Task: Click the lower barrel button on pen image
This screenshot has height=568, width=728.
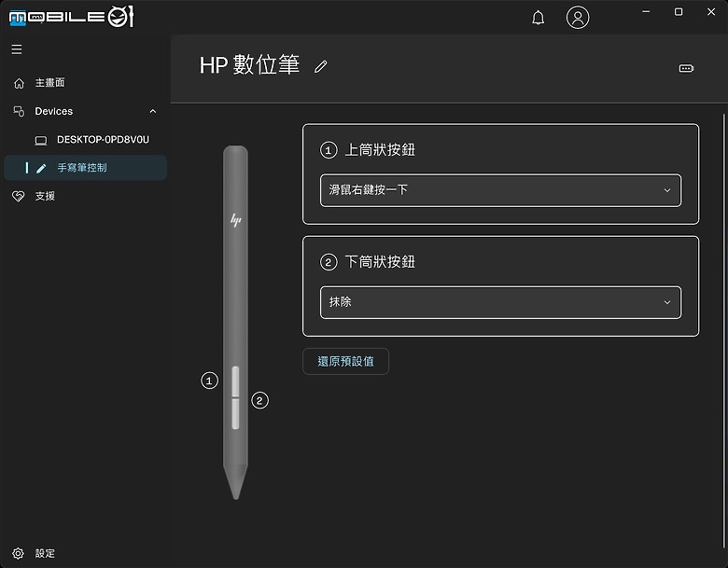Action: (x=235, y=413)
